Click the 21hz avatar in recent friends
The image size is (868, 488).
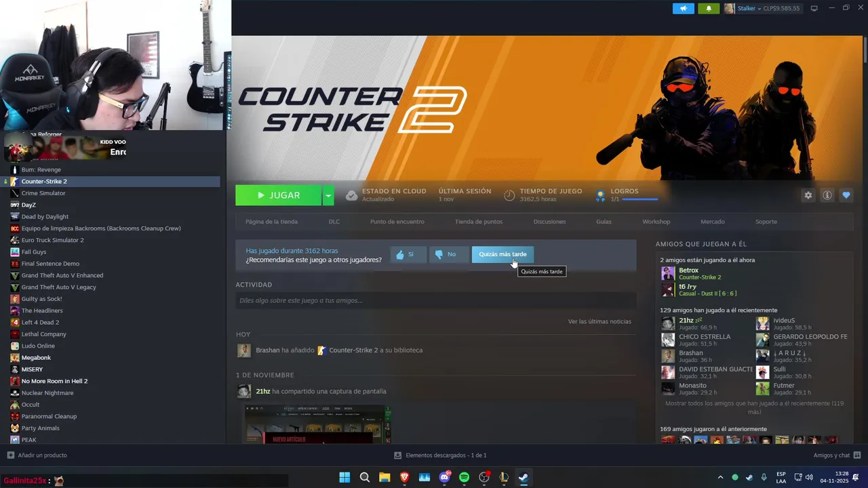click(x=668, y=323)
